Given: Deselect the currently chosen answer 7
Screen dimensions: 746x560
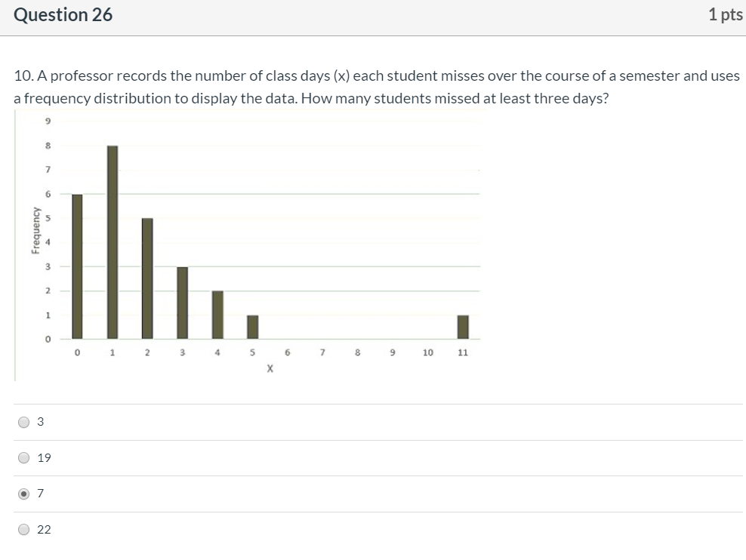Looking at the screenshot, I should click(x=23, y=494).
